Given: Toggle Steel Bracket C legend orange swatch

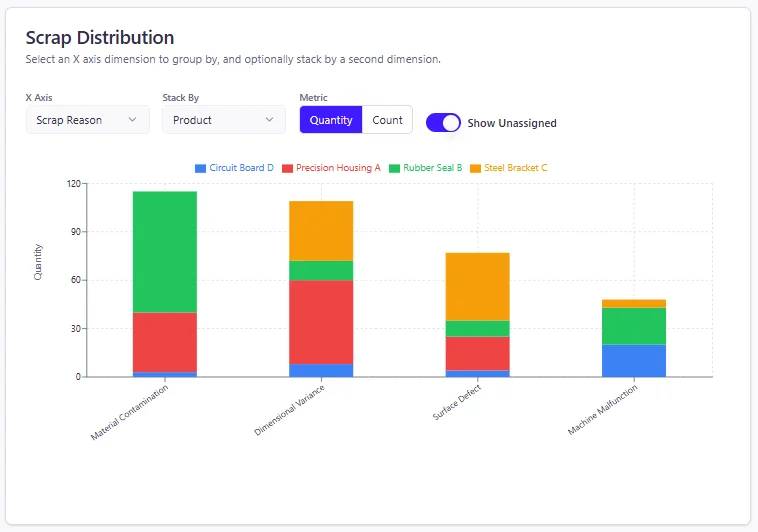Looking at the screenshot, I should [476, 168].
